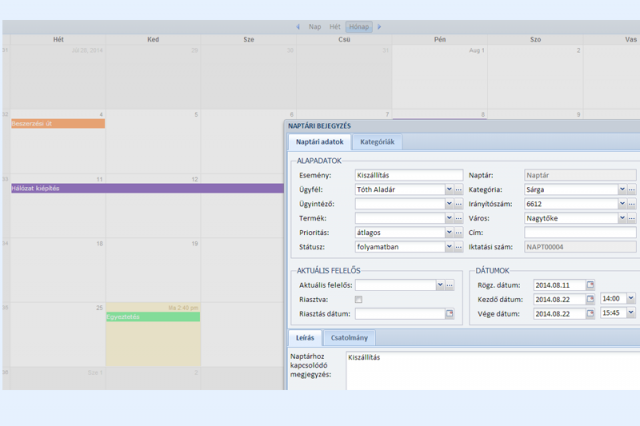This screenshot has width=640, height=426.
Task: Expand the Kategória dropdown showing Sárga
Action: point(621,189)
